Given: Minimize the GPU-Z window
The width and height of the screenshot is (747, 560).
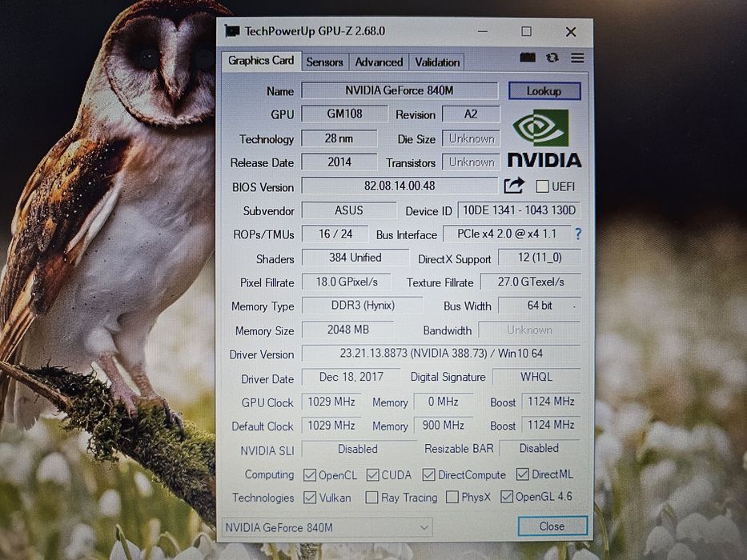Looking at the screenshot, I should [x=483, y=31].
